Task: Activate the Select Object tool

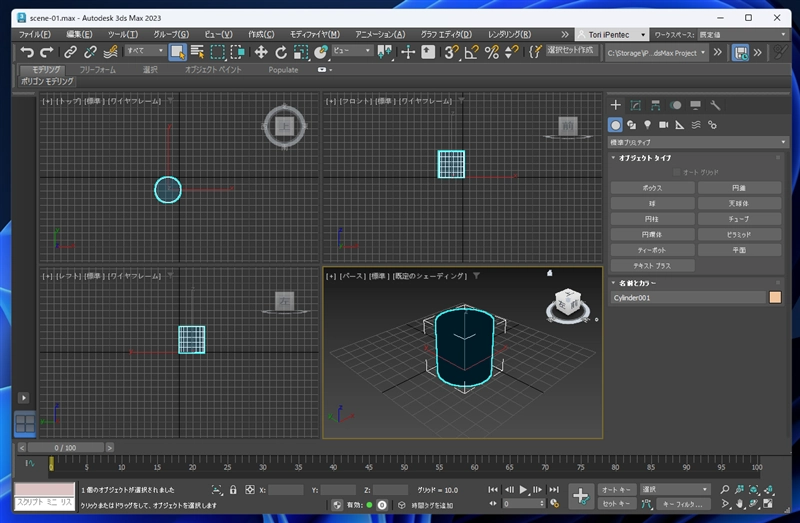Action: [178, 52]
